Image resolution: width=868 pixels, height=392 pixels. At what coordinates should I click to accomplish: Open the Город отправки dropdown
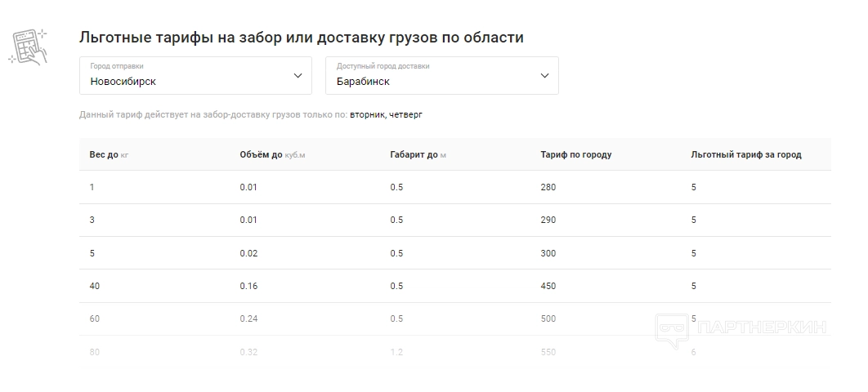click(x=195, y=76)
